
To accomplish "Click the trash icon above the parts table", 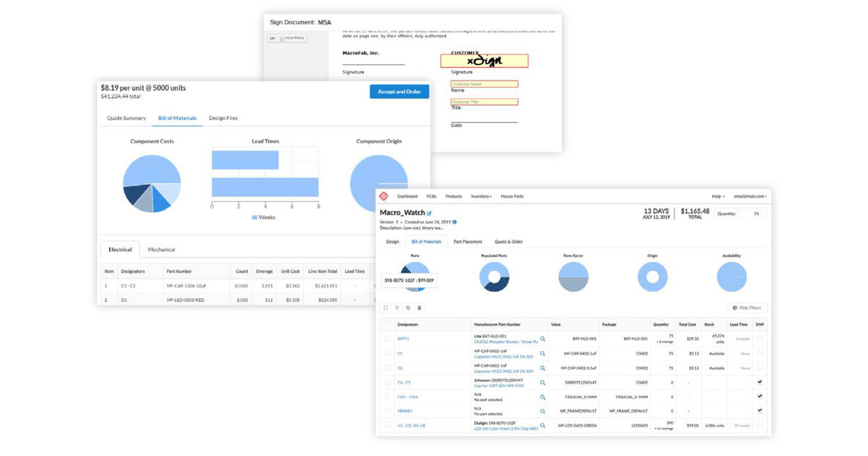I will (x=420, y=306).
